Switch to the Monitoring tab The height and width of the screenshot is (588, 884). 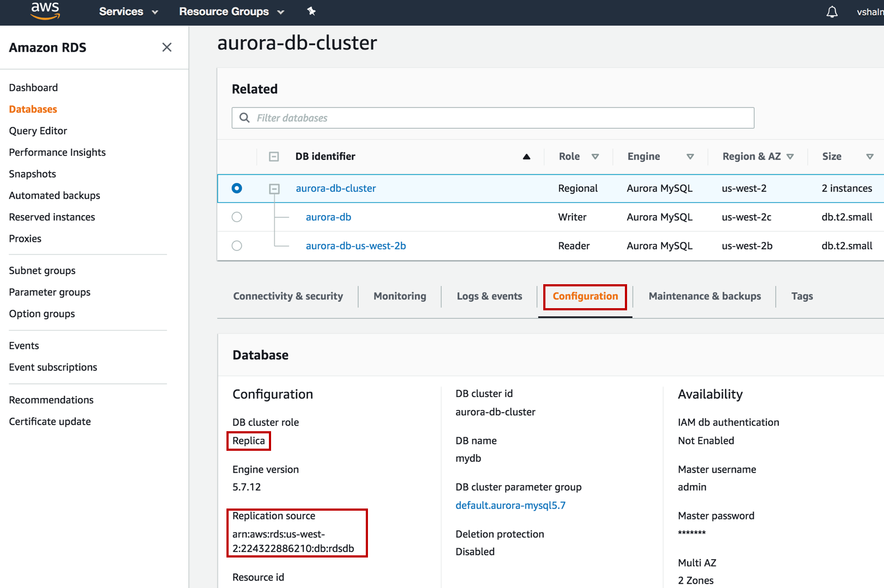(x=400, y=296)
